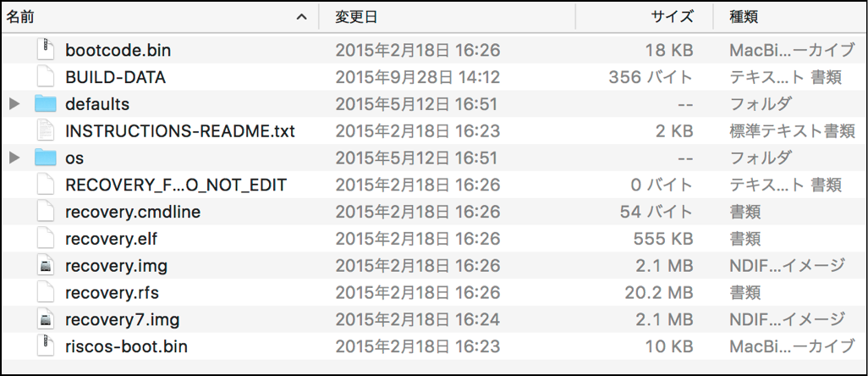Toggle sort order arrow in 名前 column

(x=302, y=16)
